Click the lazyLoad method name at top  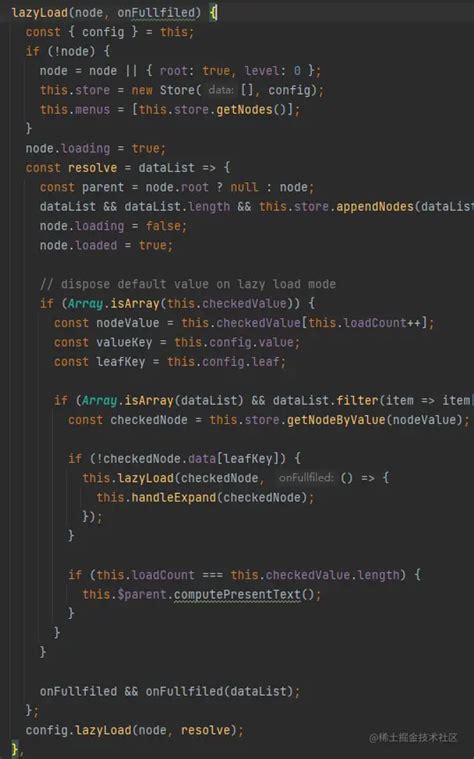[x=40, y=13]
